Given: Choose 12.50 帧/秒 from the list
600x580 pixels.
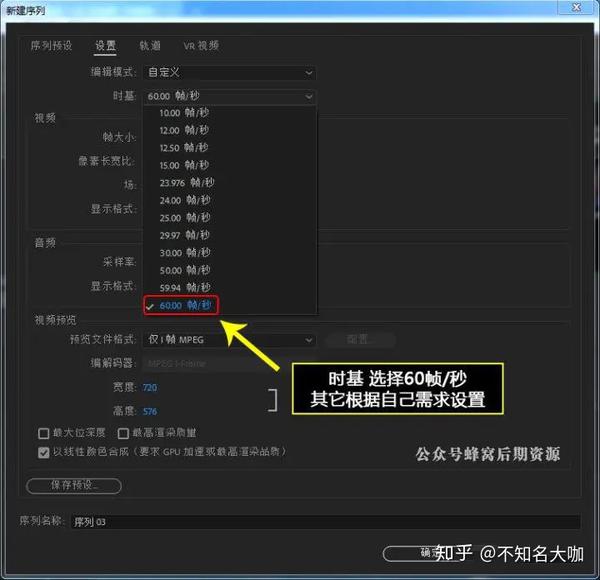Looking at the screenshot, I should [230, 148].
